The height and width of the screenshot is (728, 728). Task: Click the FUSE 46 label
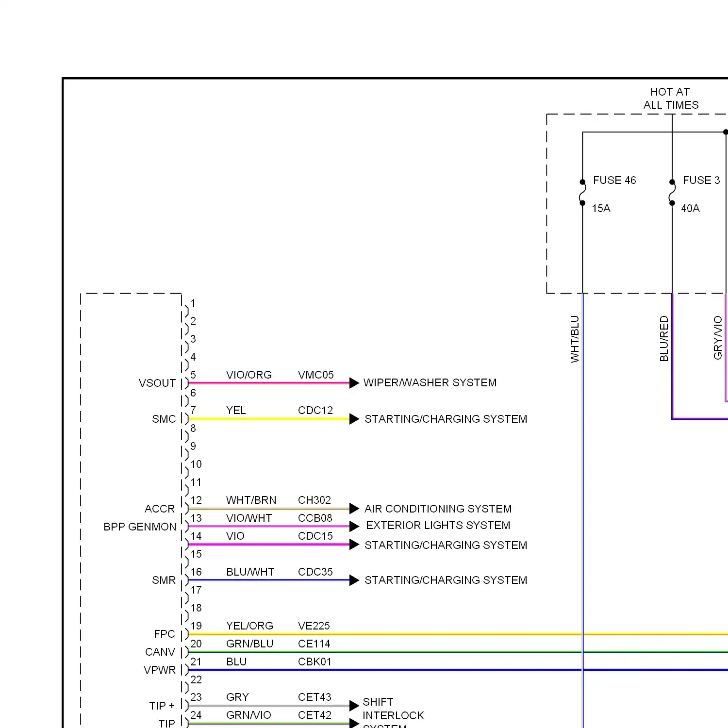coord(614,180)
